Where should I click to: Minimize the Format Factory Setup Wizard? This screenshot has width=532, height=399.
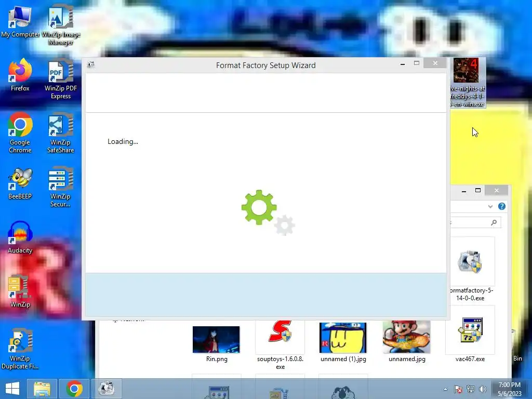pyautogui.click(x=403, y=63)
